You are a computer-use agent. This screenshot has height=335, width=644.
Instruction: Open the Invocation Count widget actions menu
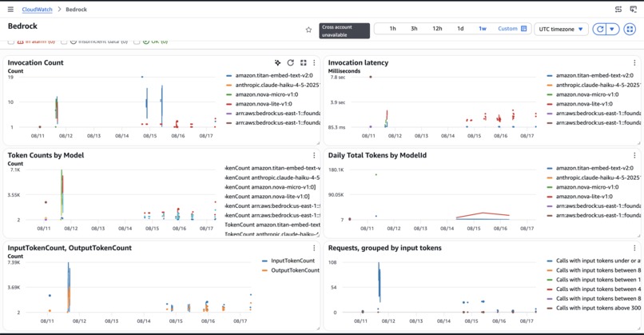click(x=314, y=62)
